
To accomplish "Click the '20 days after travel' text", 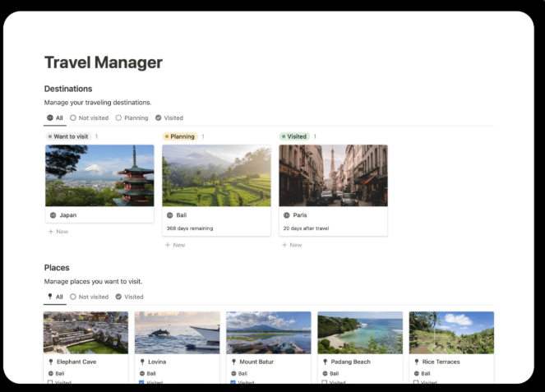I will coord(306,228).
